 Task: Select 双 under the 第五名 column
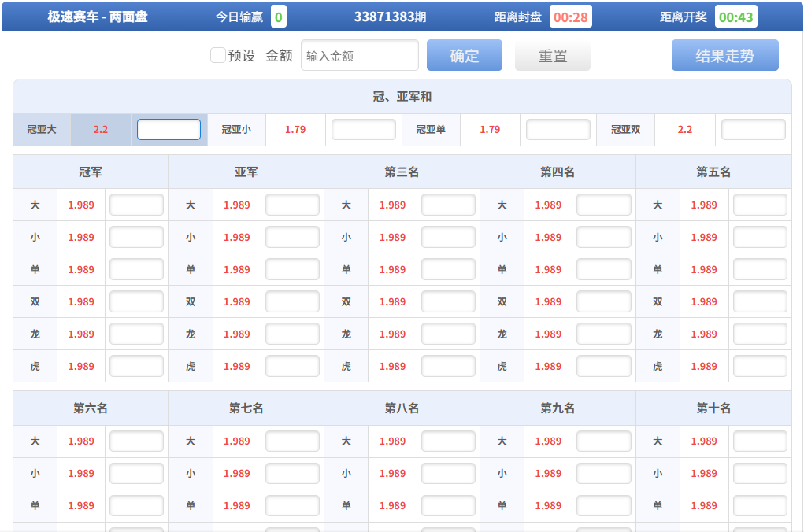tap(658, 301)
